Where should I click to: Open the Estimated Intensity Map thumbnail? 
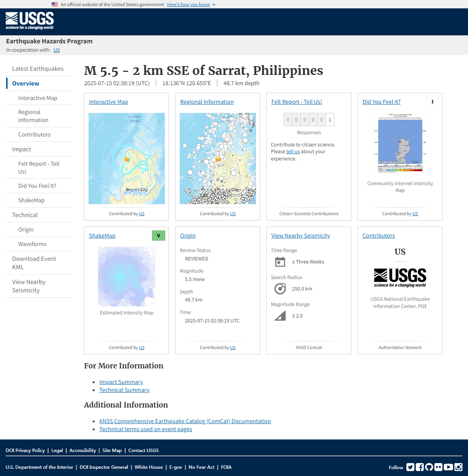pyautogui.click(x=126, y=276)
